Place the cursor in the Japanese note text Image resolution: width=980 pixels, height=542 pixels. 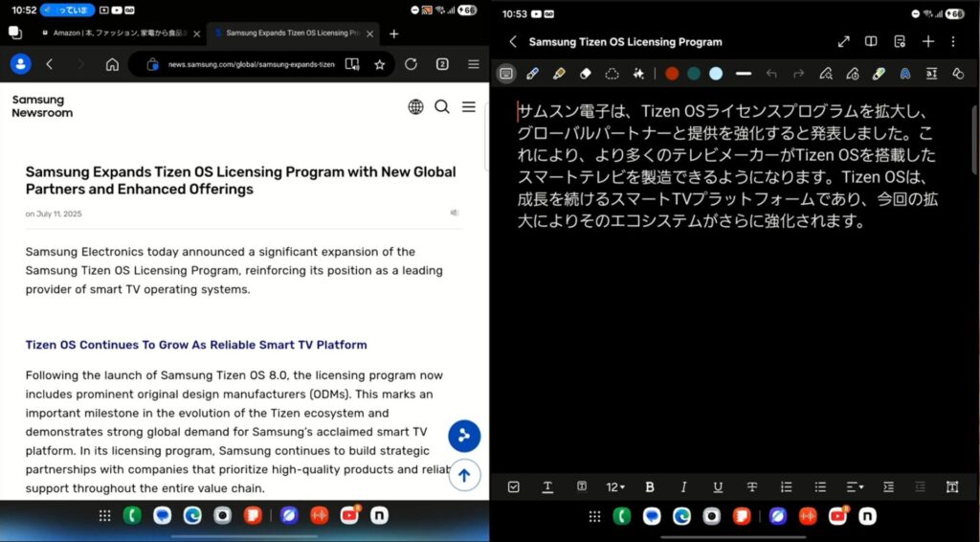[727, 166]
